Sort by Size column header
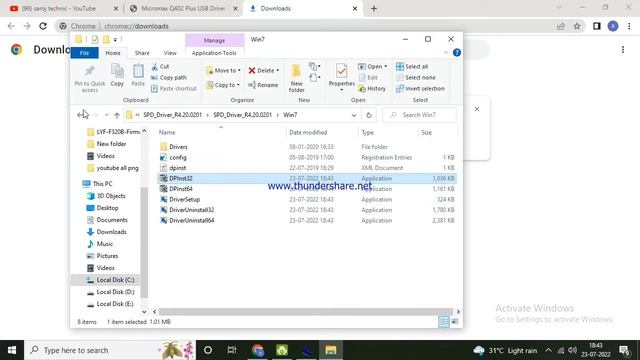The height and width of the screenshot is (360, 640). [427, 133]
